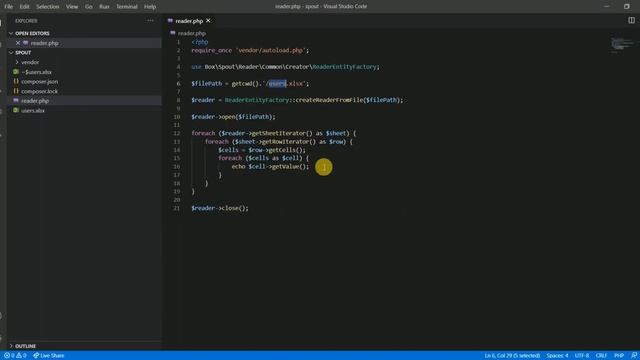The image size is (640, 360).
Task: Click the getRowIterator foreach line
Action: point(279,142)
